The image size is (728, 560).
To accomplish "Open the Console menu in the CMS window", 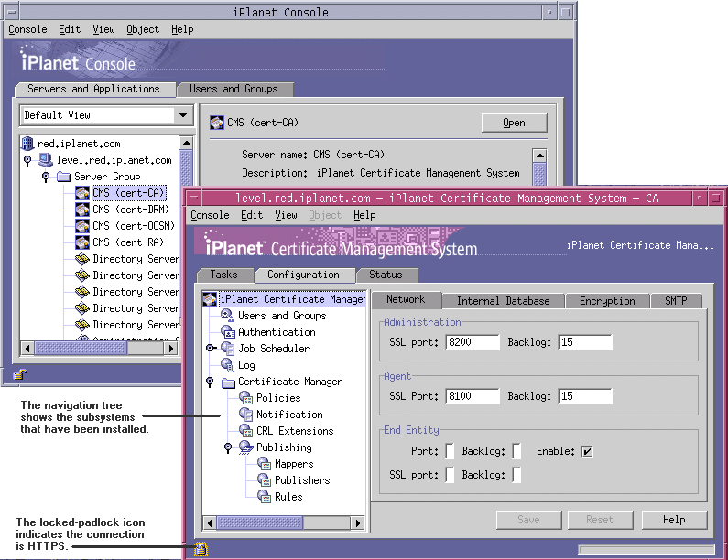I will coord(210,215).
